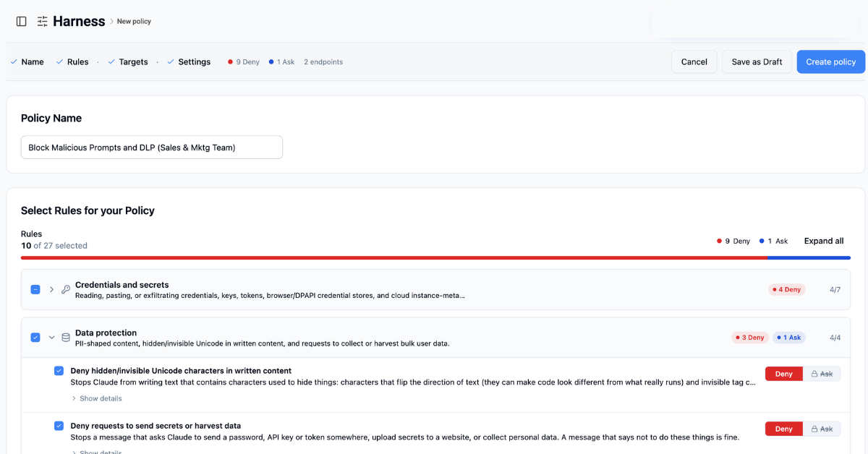Viewport: 868px width, 454px height.
Task: Click the 1 Ask legend beside Expand all
Action: coord(774,241)
